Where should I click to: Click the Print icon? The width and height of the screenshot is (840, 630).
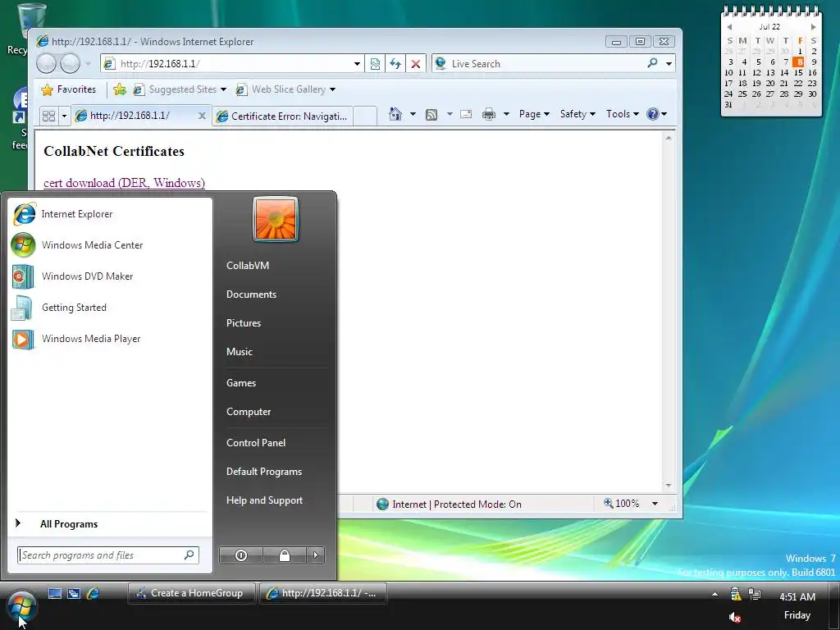(489, 114)
